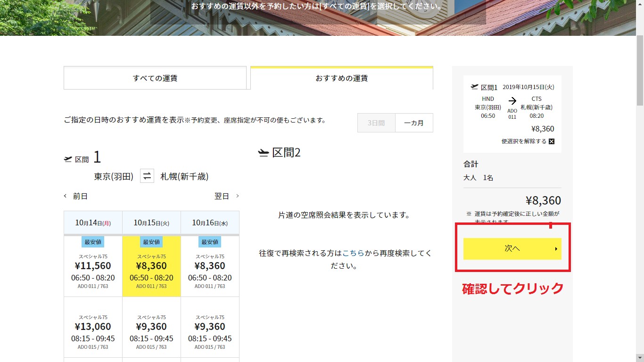The width and height of the screenshot is (644, 362).
Task: Click the right chevron for 翌日
Action: [x=237, y=196]
